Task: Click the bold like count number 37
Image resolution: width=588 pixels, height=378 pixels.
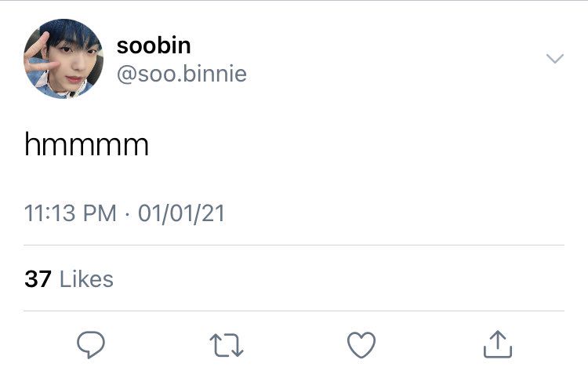Action: (x=38, y=279)
